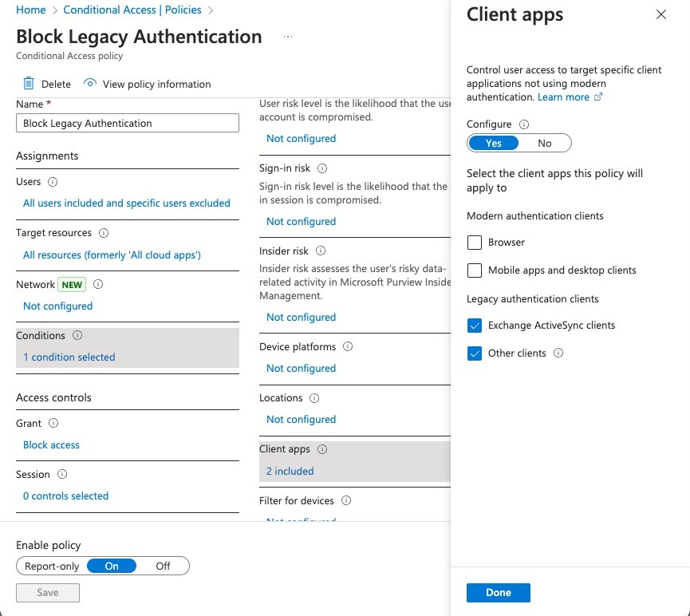
Task: Click the 'Access controls' heading
Action: pos(53,397)
